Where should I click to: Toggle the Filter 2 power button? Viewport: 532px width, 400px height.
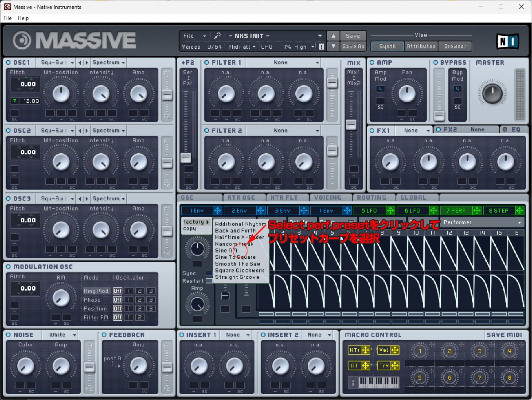click(207, 131)
